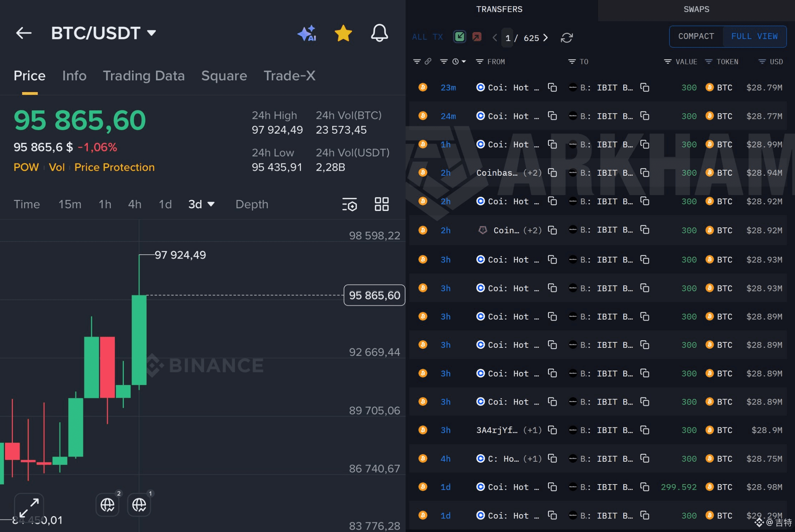
Task: Open the four-square grid layout icon
Action: click(381, 204)
